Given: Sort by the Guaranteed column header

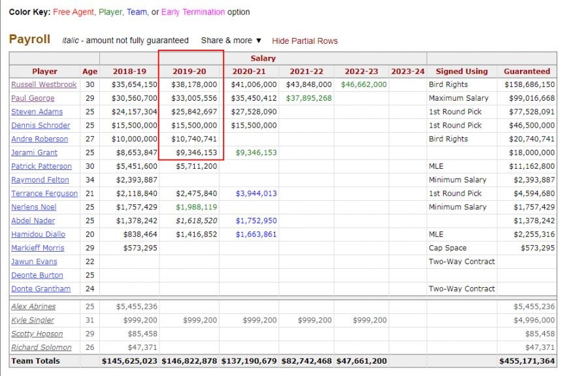Looking at the screenshot, I should [x=527, y=71].
